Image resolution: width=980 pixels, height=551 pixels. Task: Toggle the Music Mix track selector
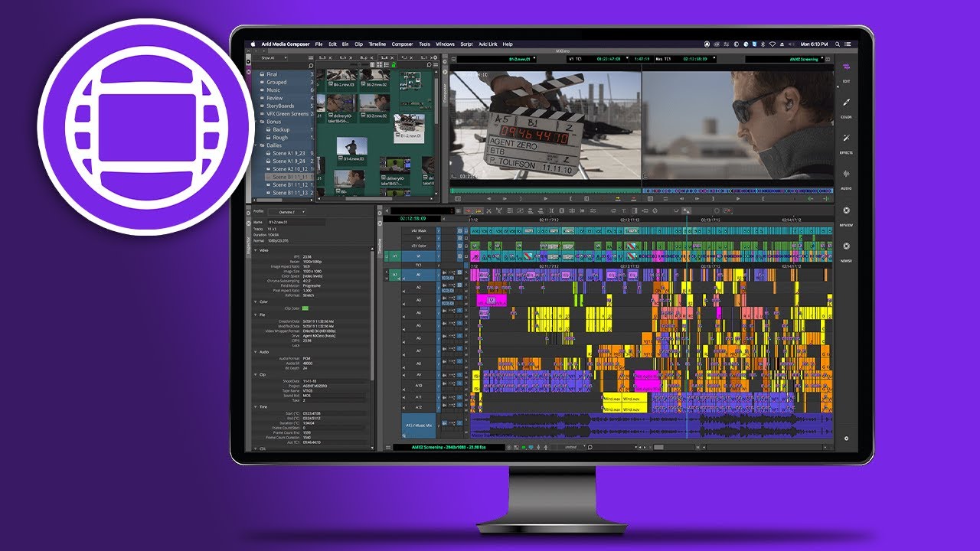[419, 425]
